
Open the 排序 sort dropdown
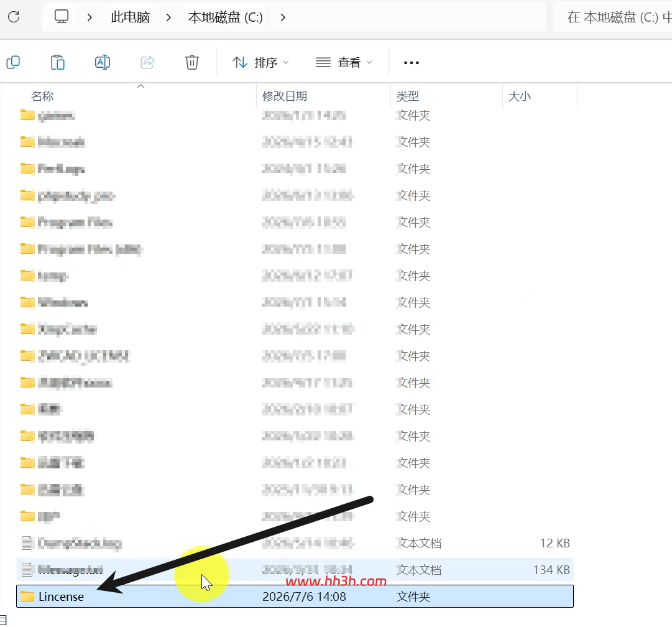click(x=260, y=63)
